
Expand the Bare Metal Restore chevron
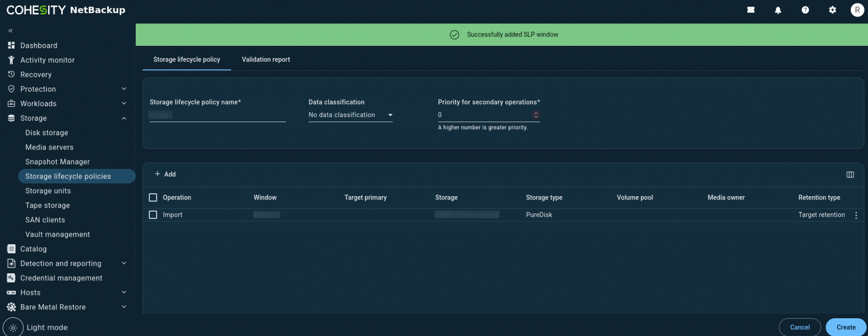click(x=124, y=307)
